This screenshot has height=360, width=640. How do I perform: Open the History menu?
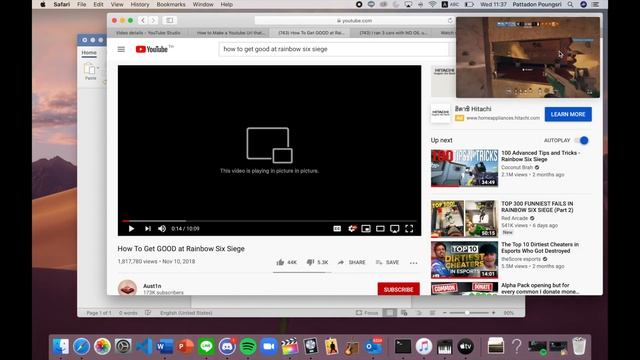pos(140,4)
